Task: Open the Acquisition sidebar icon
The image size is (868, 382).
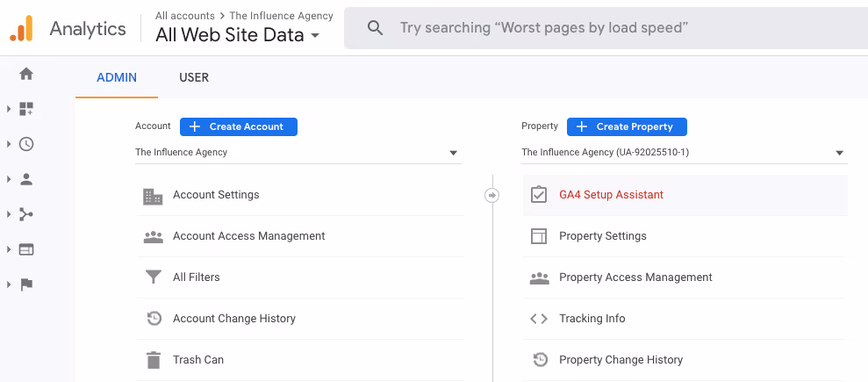Action: tap(26, 214)
